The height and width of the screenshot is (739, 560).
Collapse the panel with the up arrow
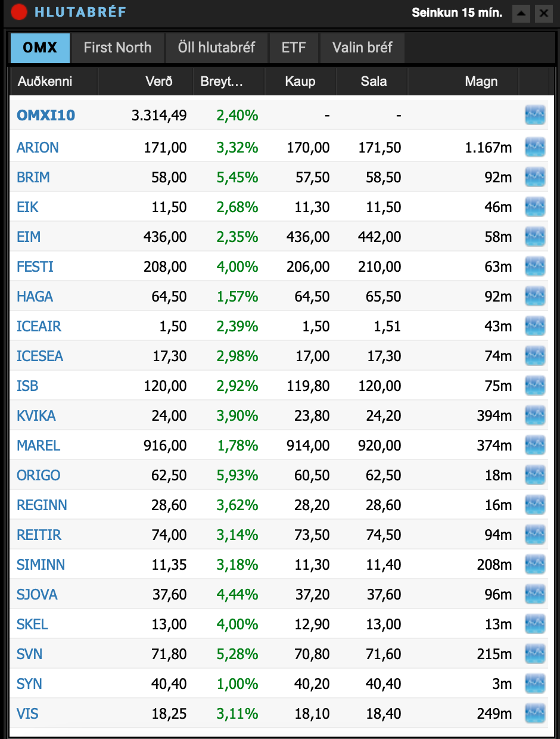[521, 13]
